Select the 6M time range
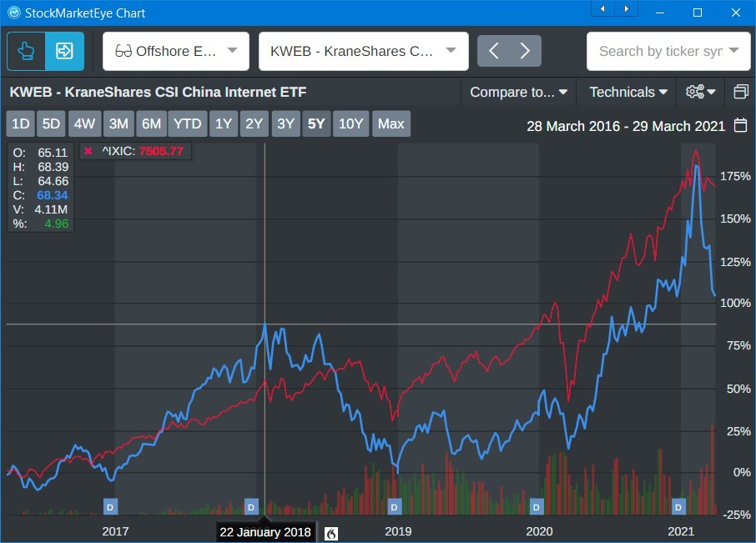Screen dimensions: 756x543 click(151, 123)
